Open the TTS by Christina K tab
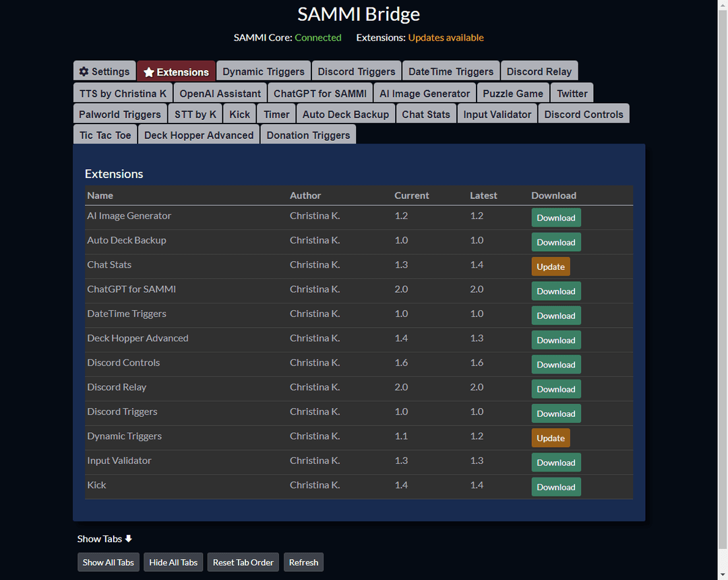 [123, 93]
